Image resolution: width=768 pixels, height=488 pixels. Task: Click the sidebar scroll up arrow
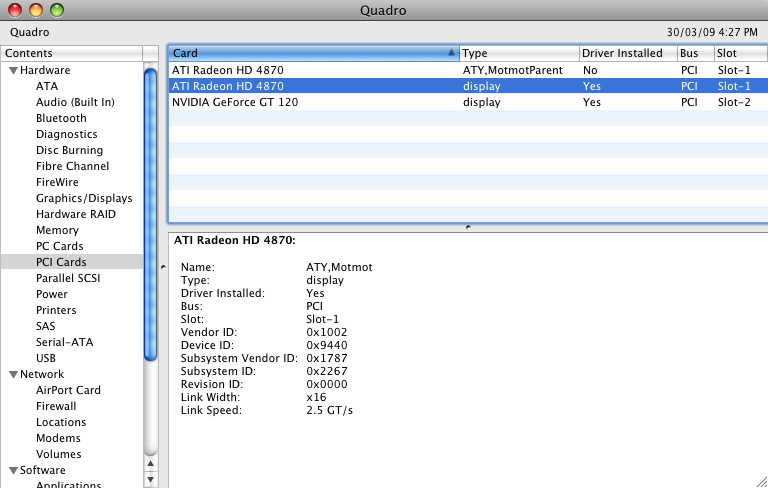150,464
